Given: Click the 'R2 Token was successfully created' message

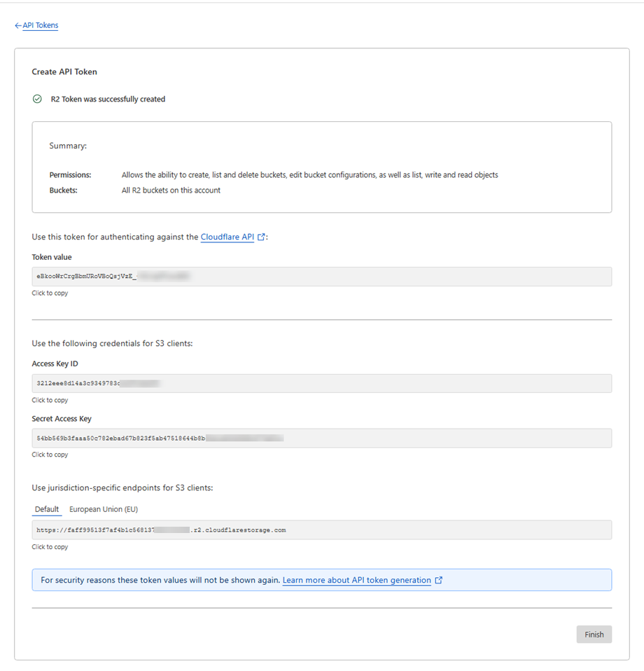Looking at the screenshot, I should click(x=108, y=99).
